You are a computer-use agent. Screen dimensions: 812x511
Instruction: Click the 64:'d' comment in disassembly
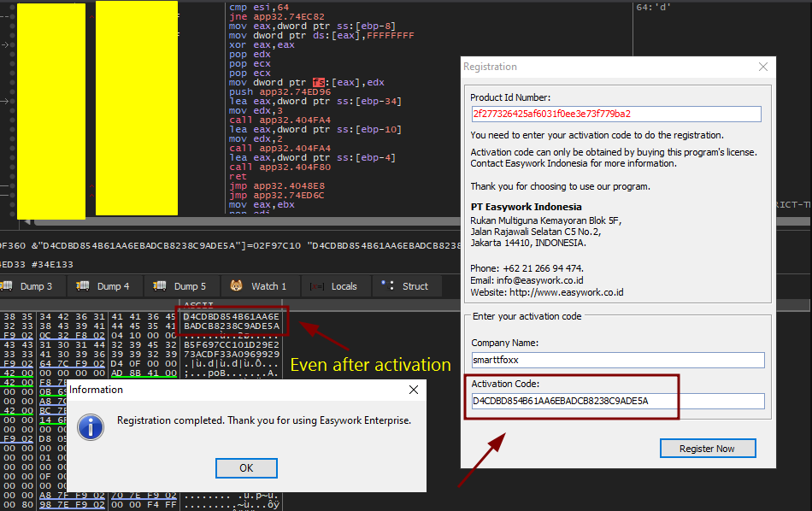pyautogui.click(x=654, y=7)
